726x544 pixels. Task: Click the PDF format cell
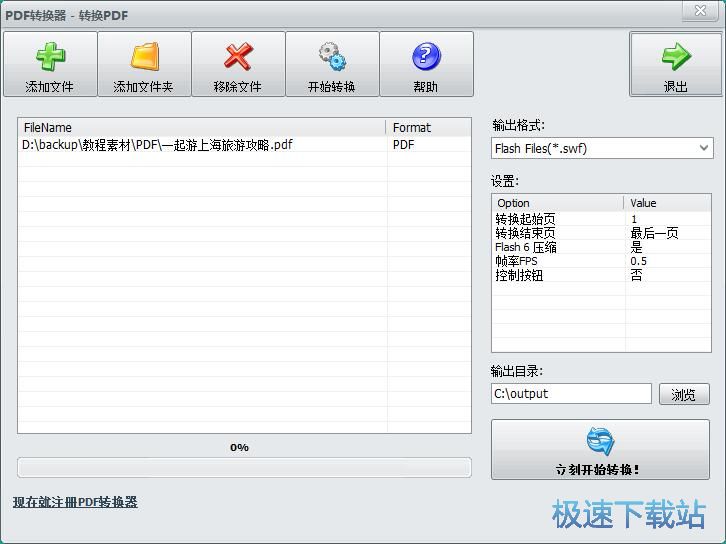coord(404,145)
